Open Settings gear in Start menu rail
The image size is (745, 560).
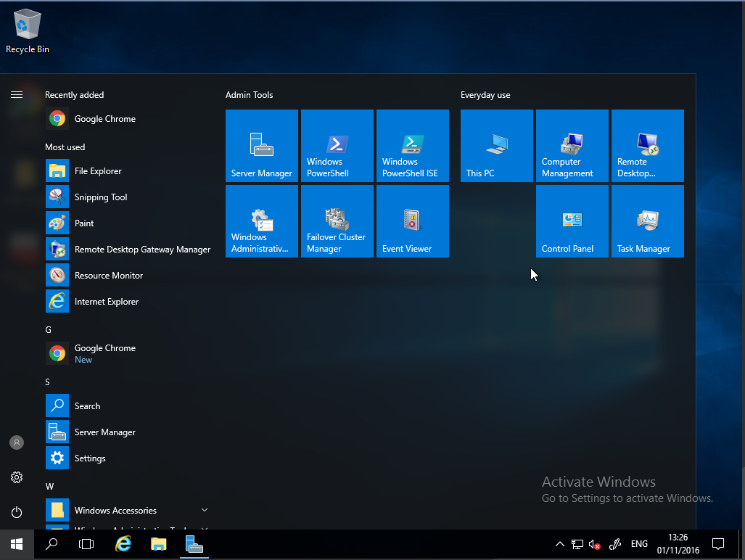(17, 477)
